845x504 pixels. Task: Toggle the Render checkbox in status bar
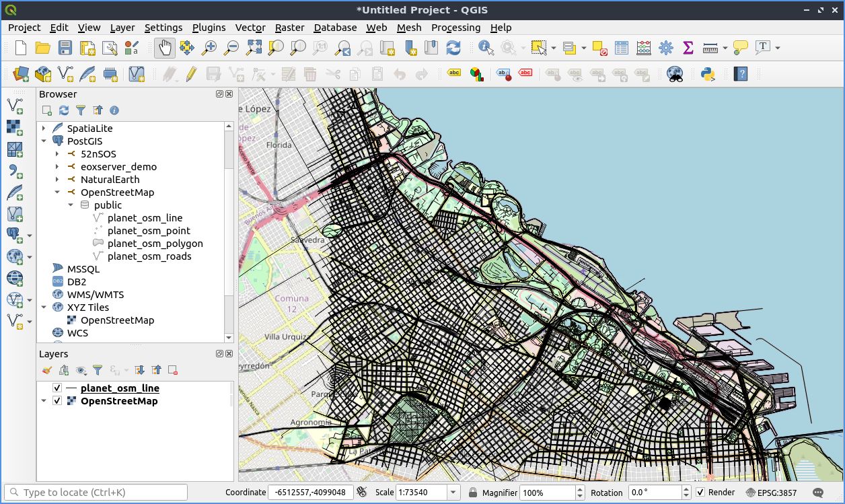coord(700,493)
